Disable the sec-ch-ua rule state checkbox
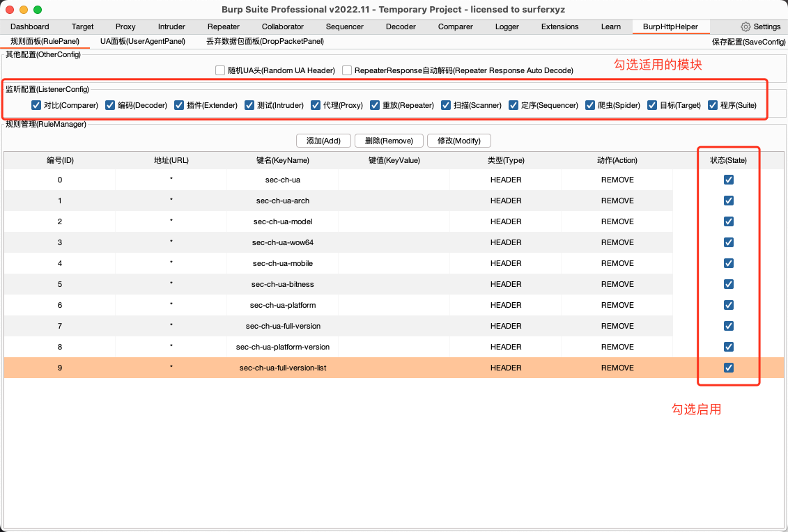 click(729, 180)
